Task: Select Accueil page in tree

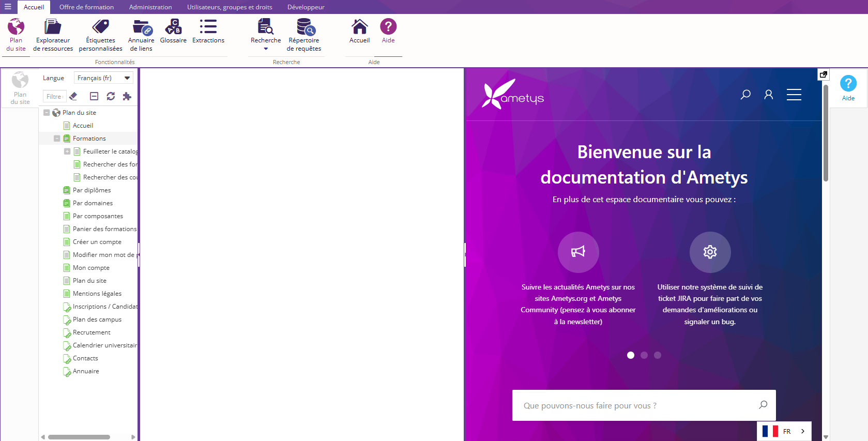Action: click(x=83, y=125)
